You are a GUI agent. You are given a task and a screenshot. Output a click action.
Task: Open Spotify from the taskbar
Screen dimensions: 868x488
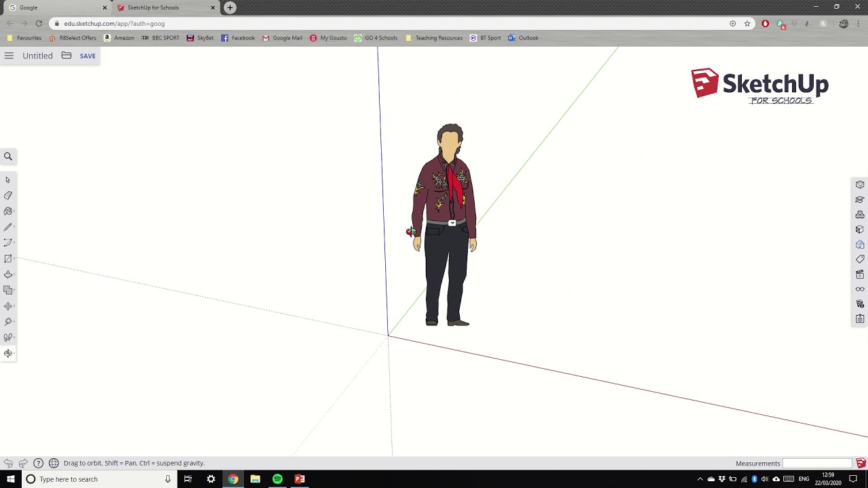point(277,479)
